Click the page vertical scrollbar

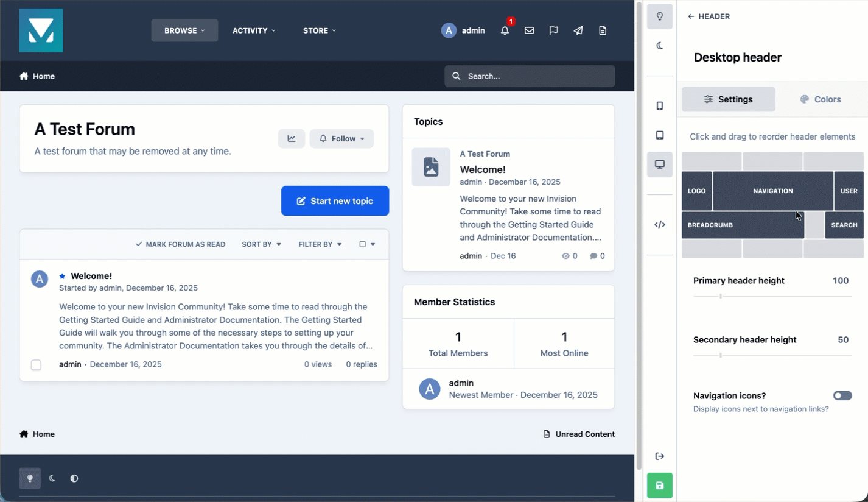639,236
